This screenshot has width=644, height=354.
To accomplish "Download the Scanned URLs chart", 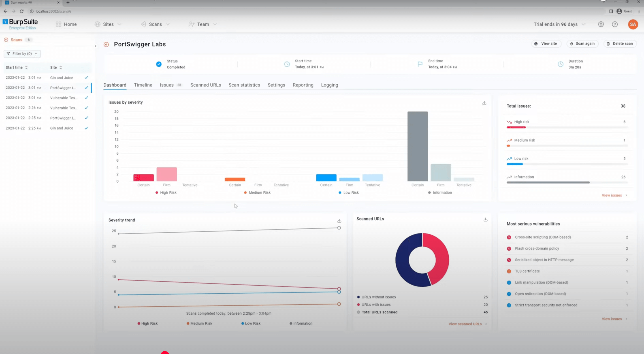I will pyautogui.click(x=486, y=220).
